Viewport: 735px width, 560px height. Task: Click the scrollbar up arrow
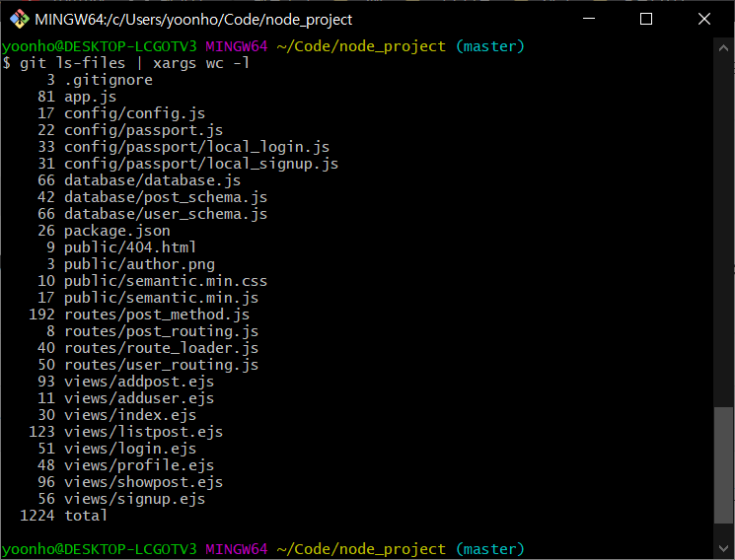point(723,47)
